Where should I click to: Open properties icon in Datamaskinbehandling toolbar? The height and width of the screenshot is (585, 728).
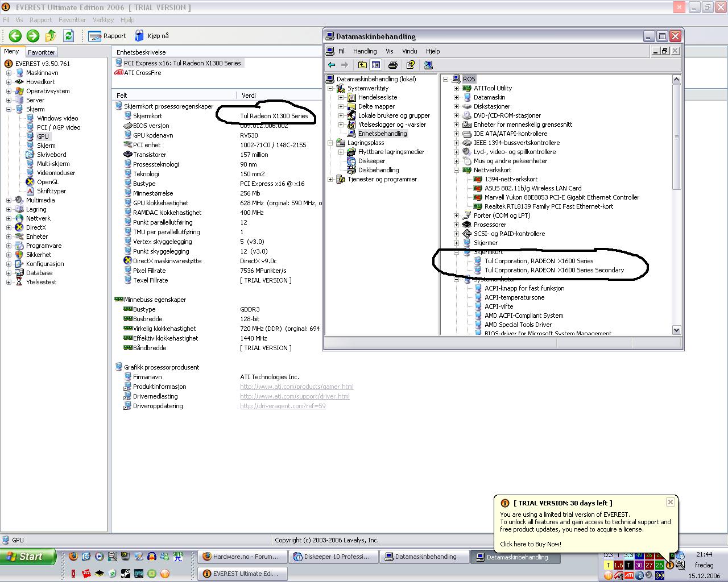(x=410, y=65)
